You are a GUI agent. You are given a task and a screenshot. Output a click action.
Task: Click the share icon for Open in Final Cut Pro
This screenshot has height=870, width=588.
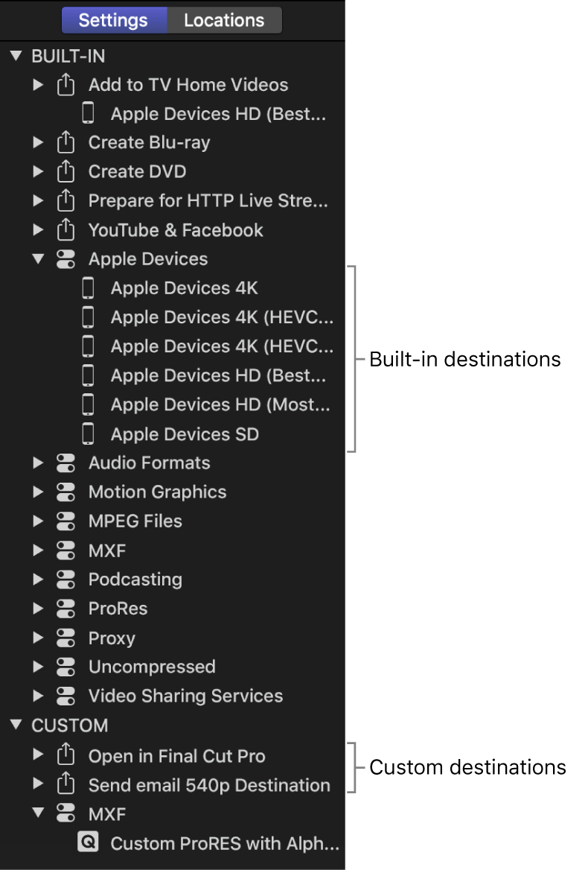click(x=65, y=755)
